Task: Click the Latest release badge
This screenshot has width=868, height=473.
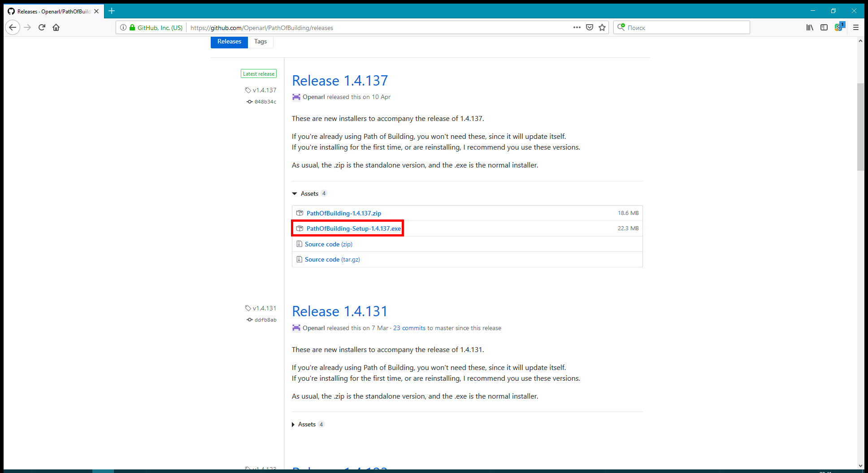Action: click(x=259, y=74)
